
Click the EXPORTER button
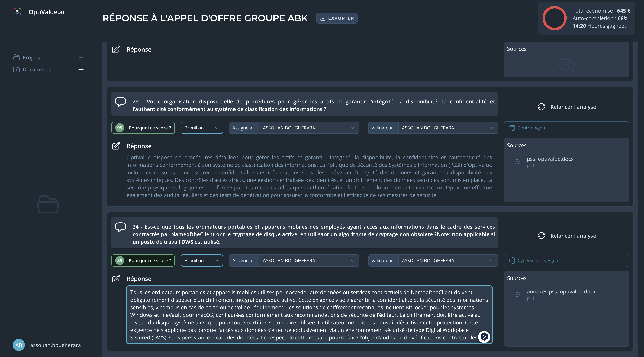[x=337, y=18]
